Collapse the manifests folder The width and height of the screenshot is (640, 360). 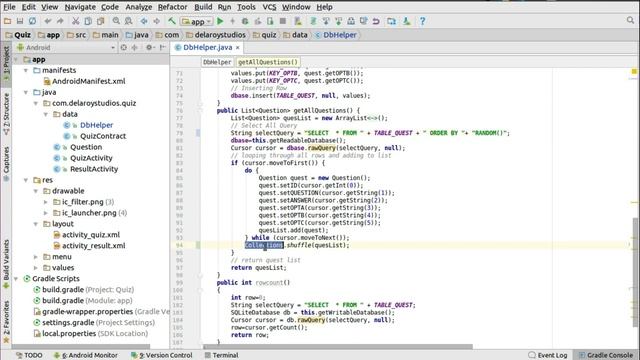(26, 70)
